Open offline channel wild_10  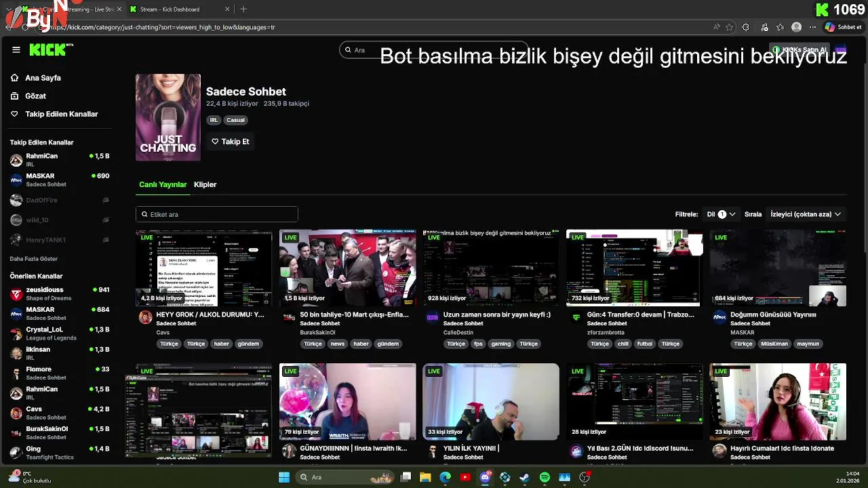click(60, 220)
